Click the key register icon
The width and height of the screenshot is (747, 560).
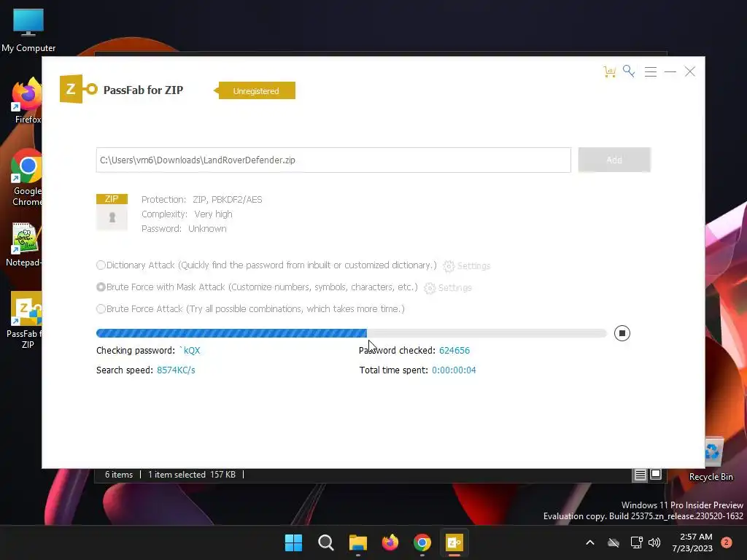[629, 71]
